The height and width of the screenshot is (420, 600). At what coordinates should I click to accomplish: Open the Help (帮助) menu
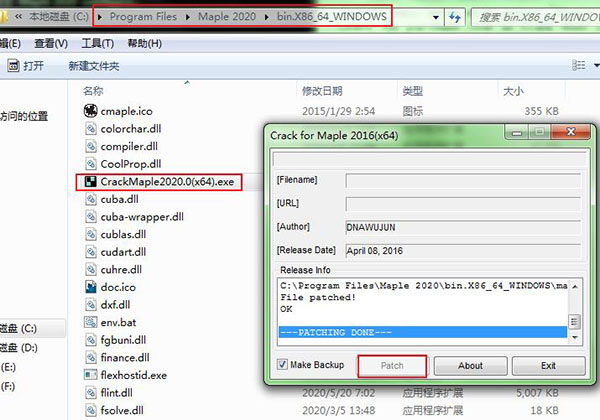[144, 44]
